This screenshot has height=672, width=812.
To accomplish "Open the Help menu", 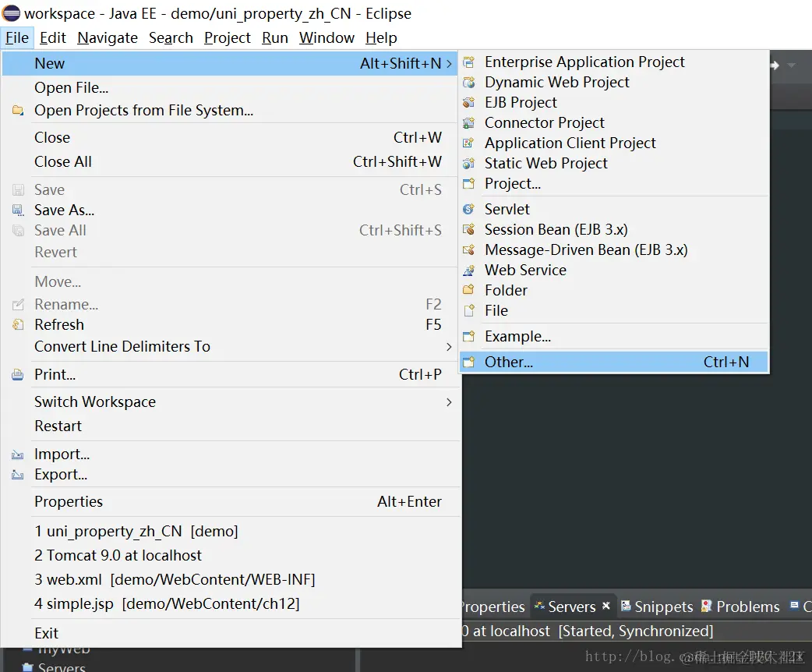I will point(381,38).
